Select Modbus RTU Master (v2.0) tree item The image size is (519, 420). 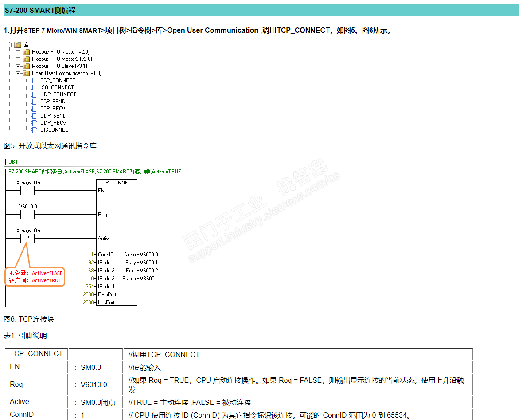tap(61, 52)
